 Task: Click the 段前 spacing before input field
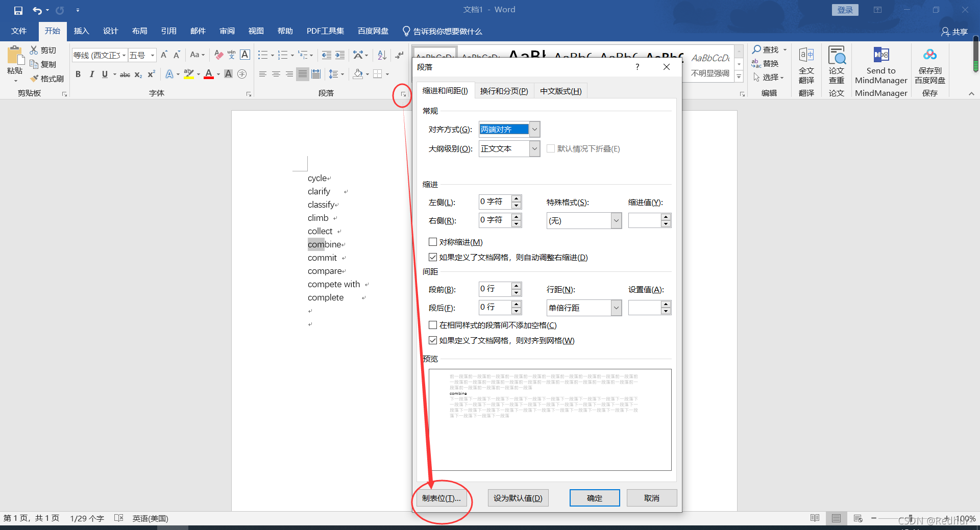tap(495, 289)
